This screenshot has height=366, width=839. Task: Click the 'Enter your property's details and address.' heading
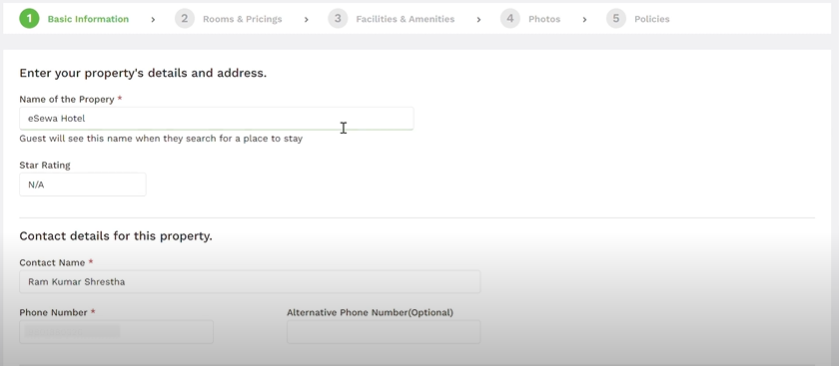[x=143, y=73]
